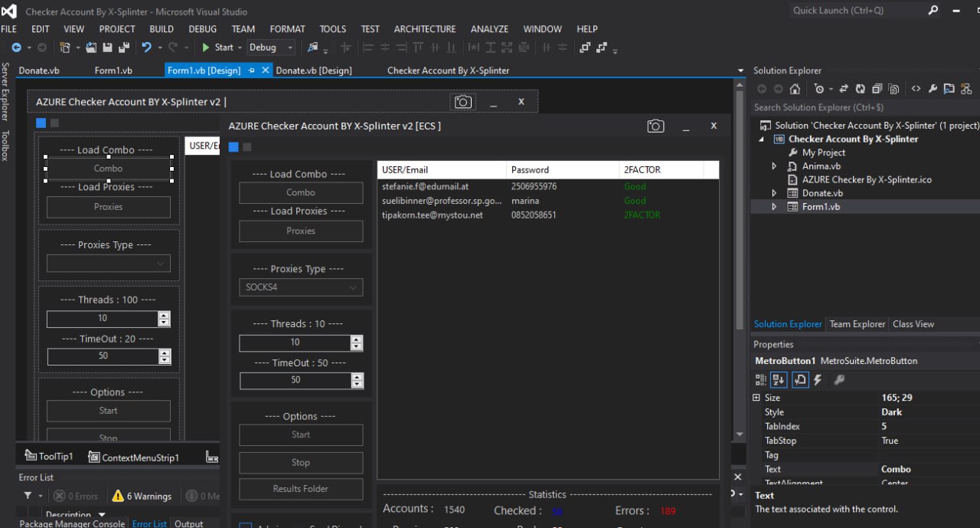This screenshot has width=980, height=528.
Task: Click Results Folder button in ECS window
Action: click(301, 489)
